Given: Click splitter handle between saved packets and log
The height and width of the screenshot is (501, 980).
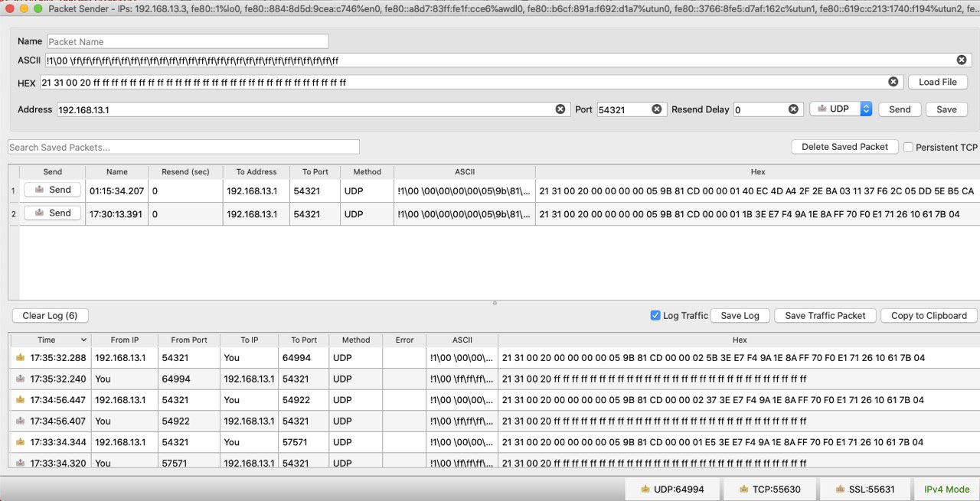Looking at the screenshot, I should pyautogui.click(x=495, y=304).
